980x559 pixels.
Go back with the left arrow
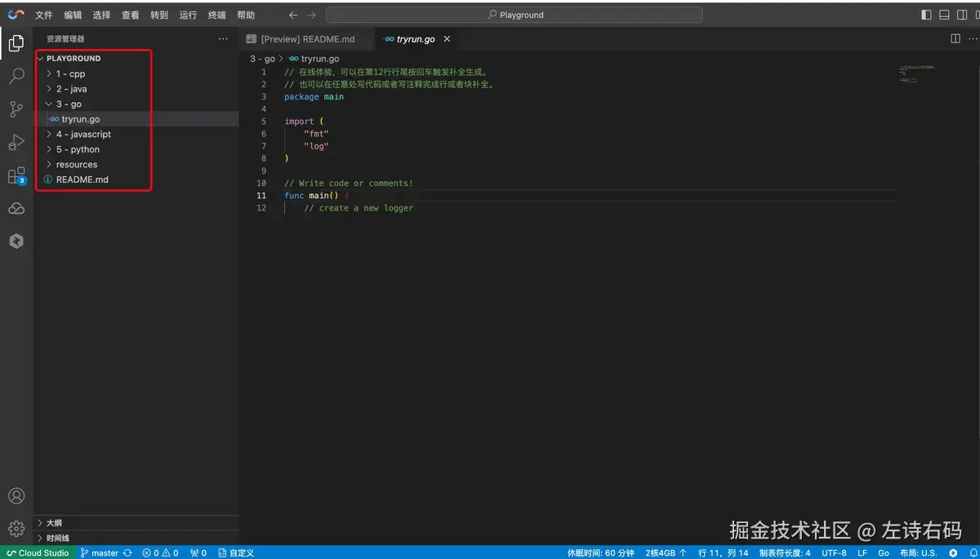pos(293,15)
